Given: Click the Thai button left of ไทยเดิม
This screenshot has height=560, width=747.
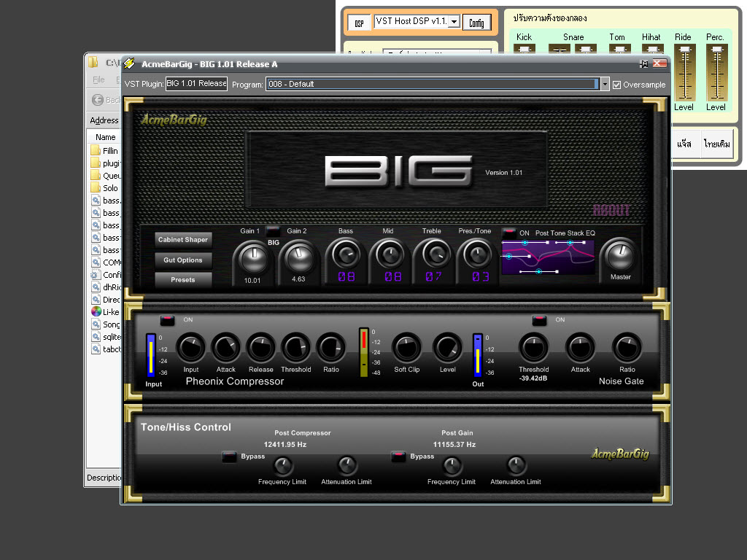Looking at the screenshot, I should coord(684,144).
